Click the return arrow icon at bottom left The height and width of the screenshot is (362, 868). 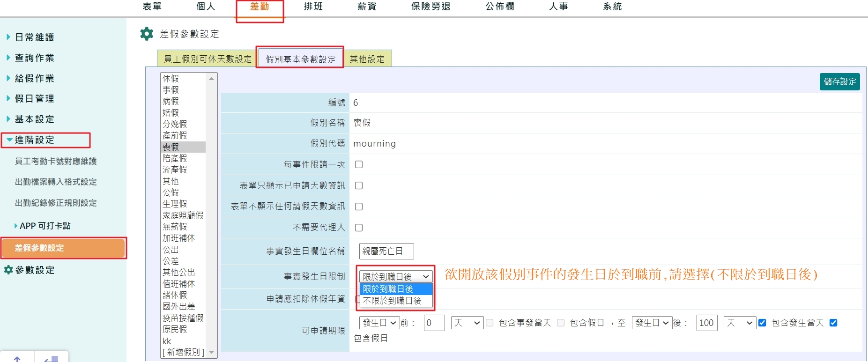coord(51,358)
